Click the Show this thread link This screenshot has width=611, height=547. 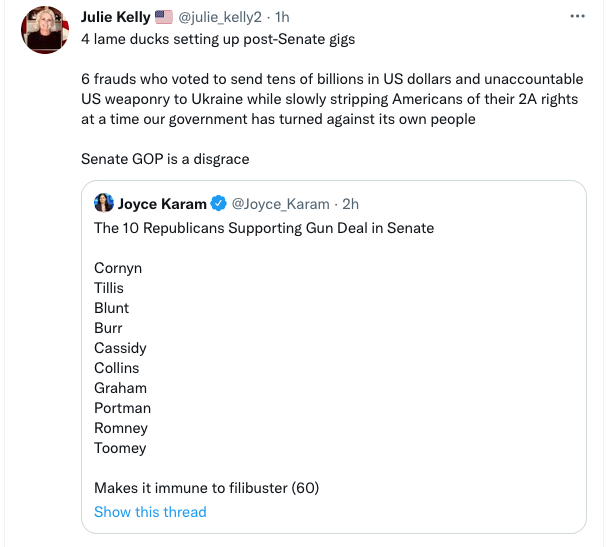(150, 512)
